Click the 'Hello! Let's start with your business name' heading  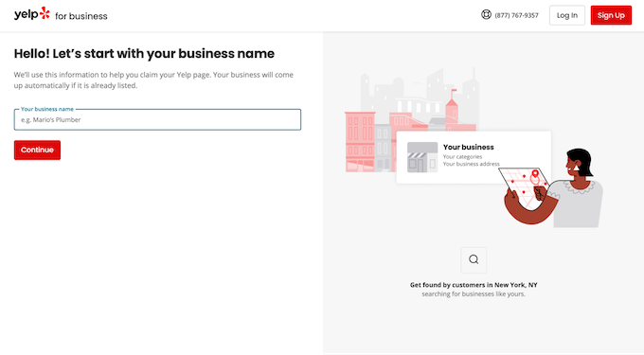pyautogui.click(x=144, y=54)
